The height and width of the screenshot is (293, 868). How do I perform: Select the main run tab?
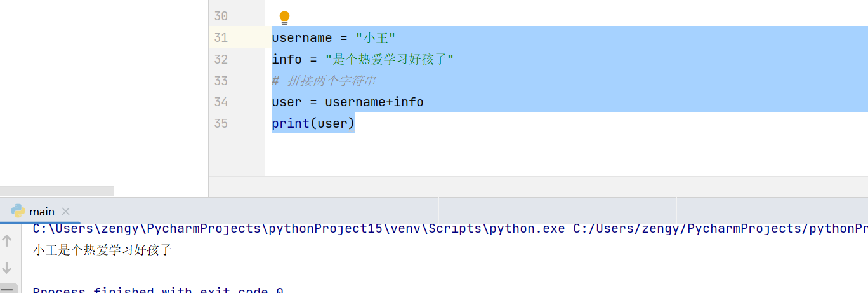click(42, 212)
